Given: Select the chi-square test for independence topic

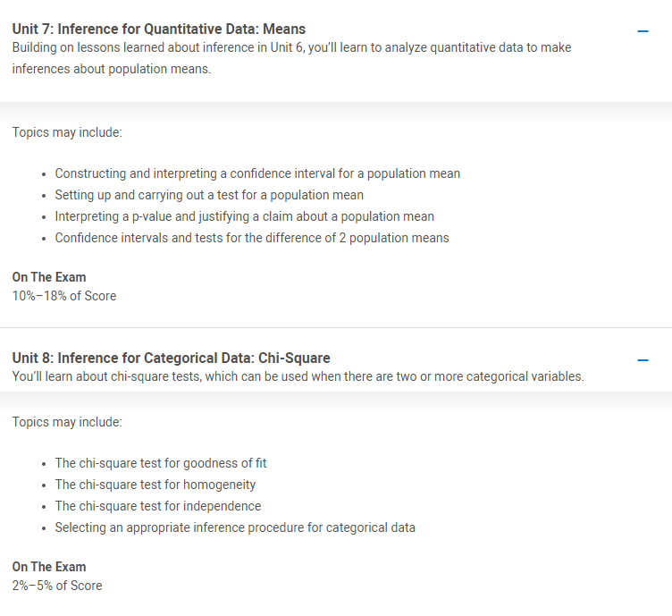Looking at the screenshot, I should coord(157,506).
